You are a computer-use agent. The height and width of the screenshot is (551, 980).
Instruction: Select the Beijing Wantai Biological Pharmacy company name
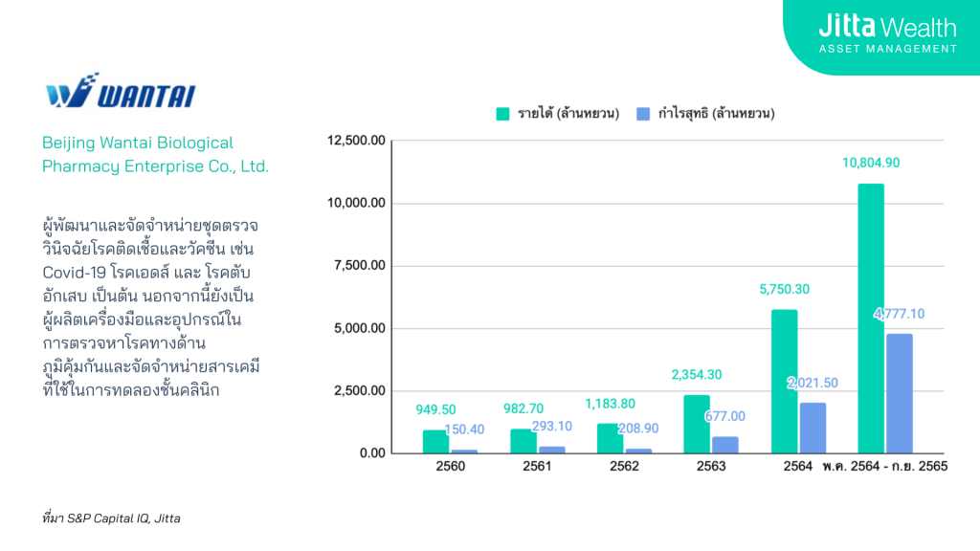click(155, 154)
